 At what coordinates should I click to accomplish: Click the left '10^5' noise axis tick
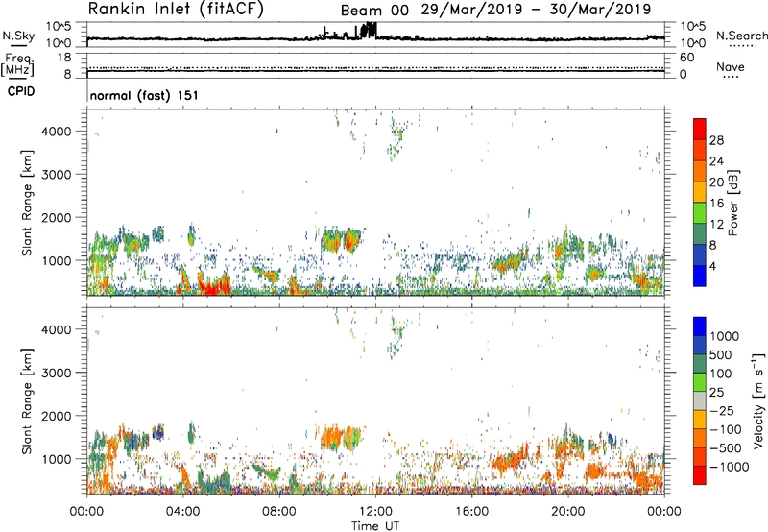[x=59, y=26]
